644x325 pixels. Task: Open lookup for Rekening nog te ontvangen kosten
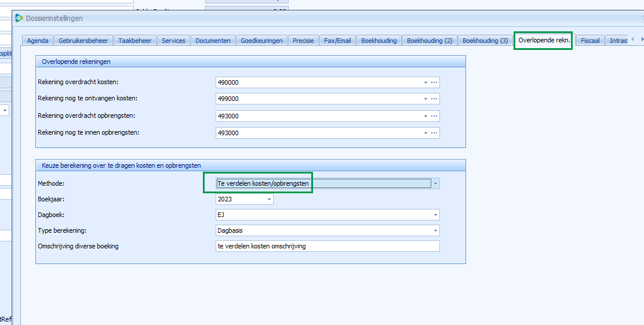coord(434,99)
